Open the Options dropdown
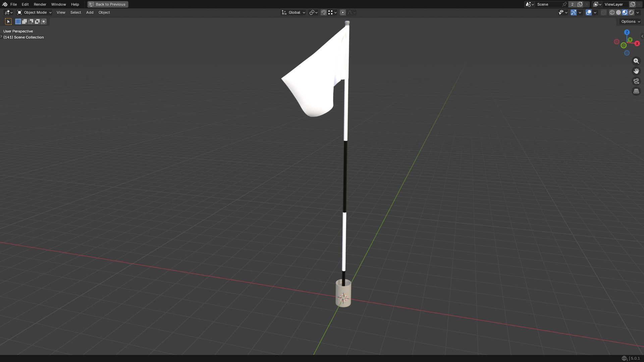This screenshot has height=362, width=644. click(x=631, y=21)
